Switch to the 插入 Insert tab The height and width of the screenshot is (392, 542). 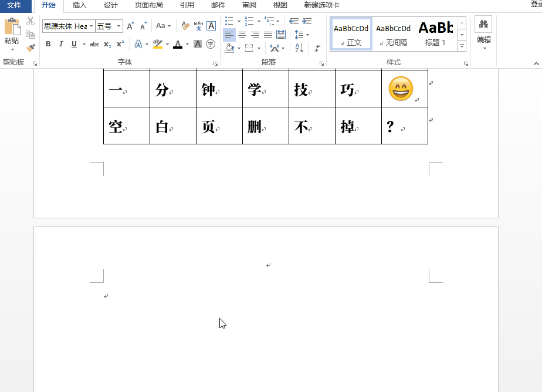[80, 5]
